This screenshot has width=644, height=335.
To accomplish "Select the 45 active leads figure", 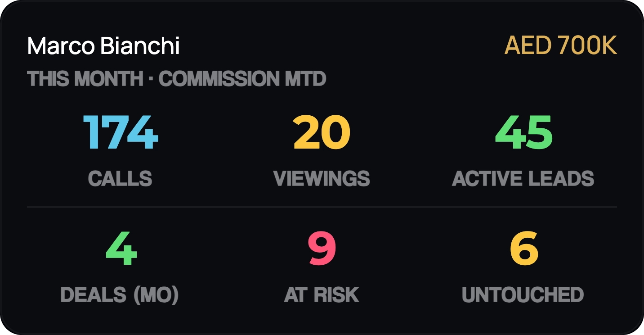I will 523,132.
